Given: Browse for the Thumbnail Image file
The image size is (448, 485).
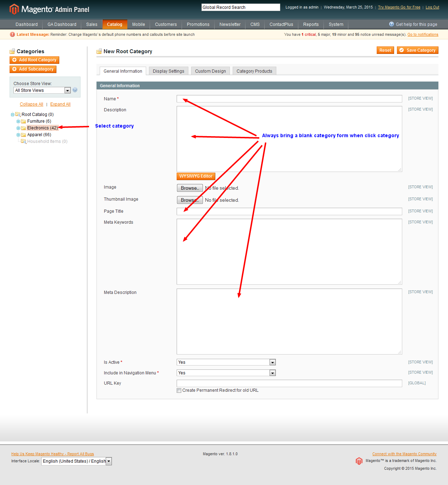Looking at the screenshot, I should (190, 200).
